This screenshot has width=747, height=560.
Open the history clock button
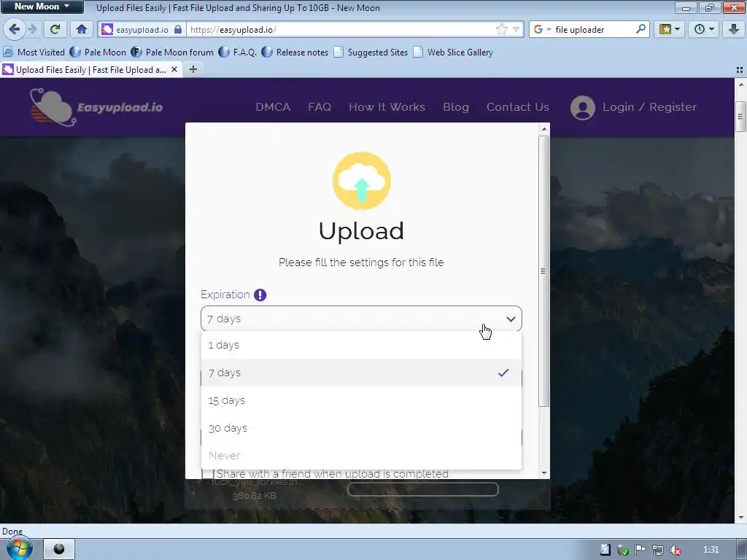(704, 29)
